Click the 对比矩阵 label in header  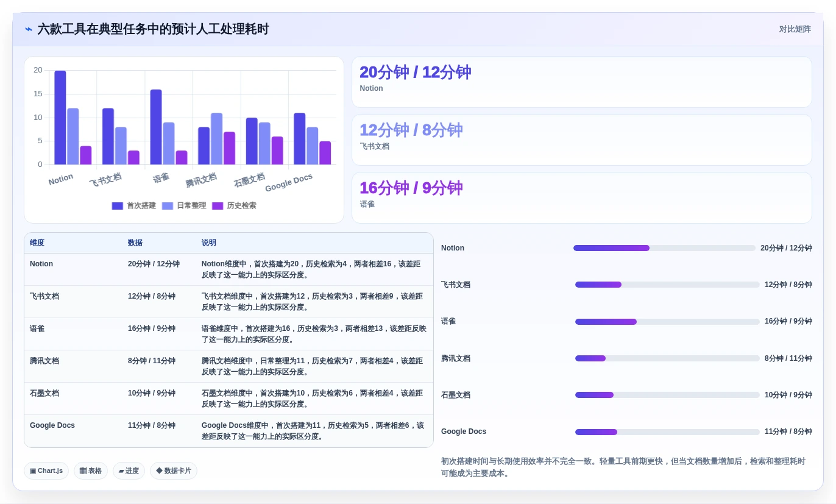(795, 29)
